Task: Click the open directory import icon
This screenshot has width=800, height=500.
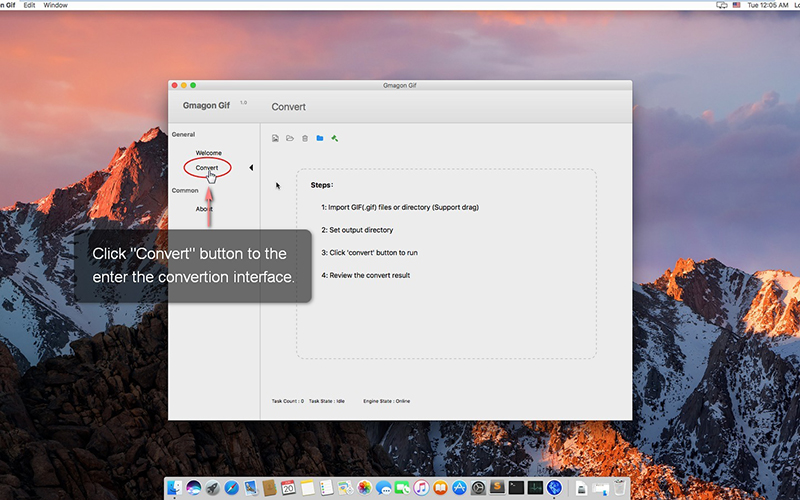Action: click(290, 138)
